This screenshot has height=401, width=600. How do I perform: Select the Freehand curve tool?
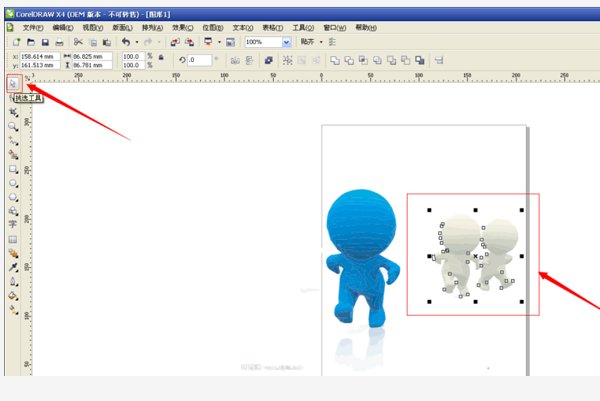click(x=13, y=141)
